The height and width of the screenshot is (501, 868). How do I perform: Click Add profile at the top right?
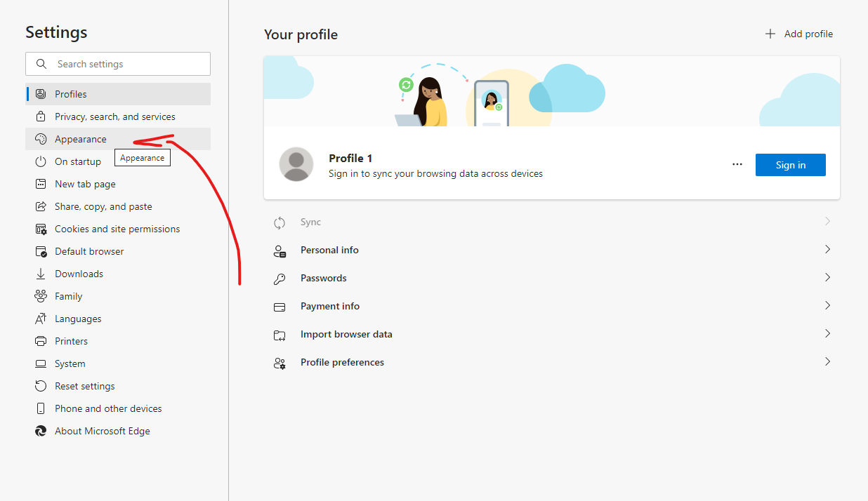(799, 34)
